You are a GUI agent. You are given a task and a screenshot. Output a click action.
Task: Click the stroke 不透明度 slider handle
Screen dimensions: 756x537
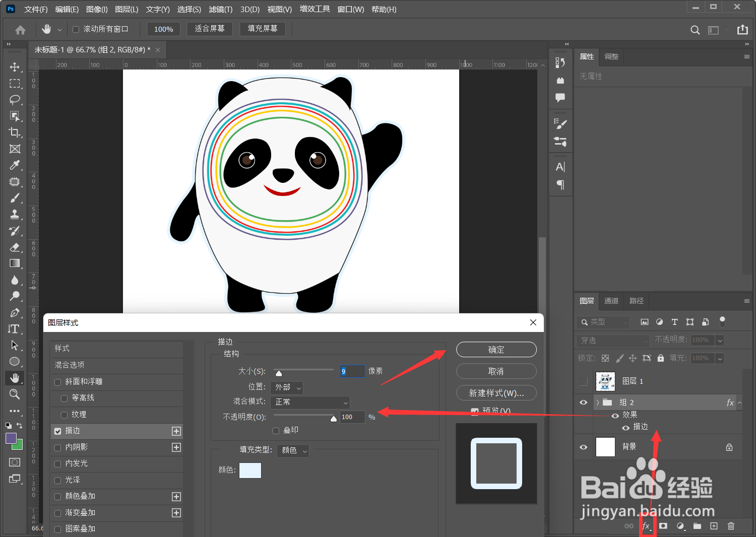pos(333,418)
